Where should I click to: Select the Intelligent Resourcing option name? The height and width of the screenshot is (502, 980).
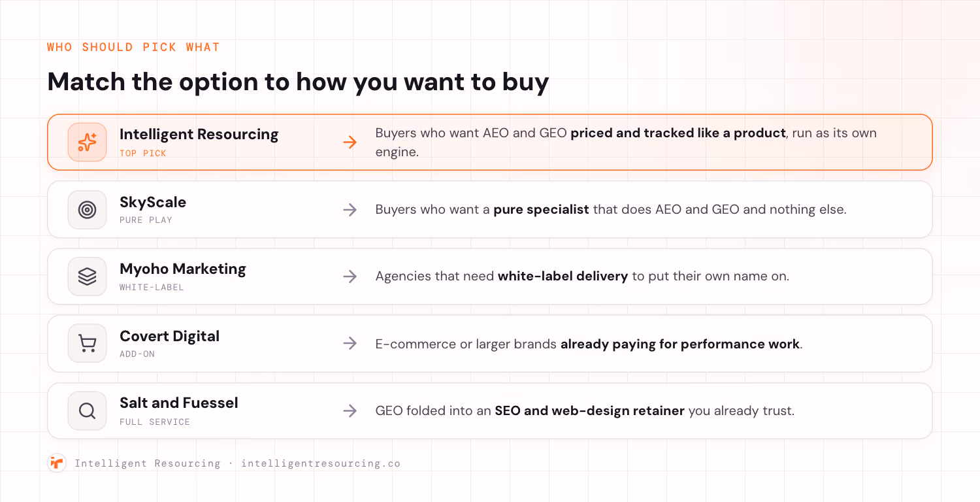point(199,135)
